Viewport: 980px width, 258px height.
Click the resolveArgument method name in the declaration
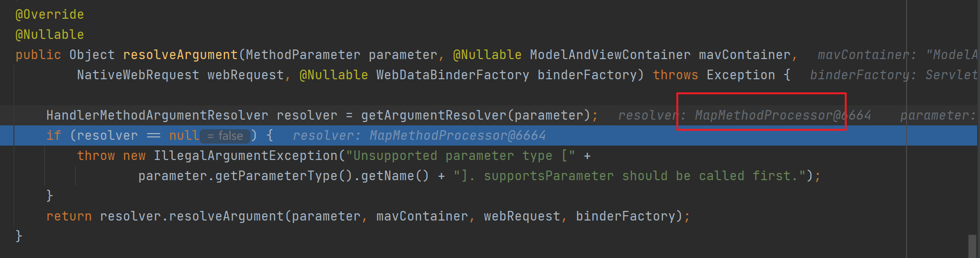pyautogui.click(x=180, y=55)
